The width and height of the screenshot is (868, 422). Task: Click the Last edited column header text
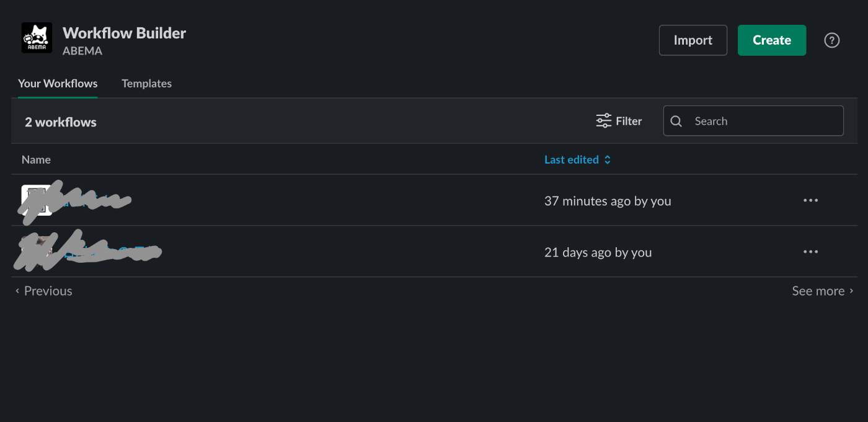(x=572, y=160)
